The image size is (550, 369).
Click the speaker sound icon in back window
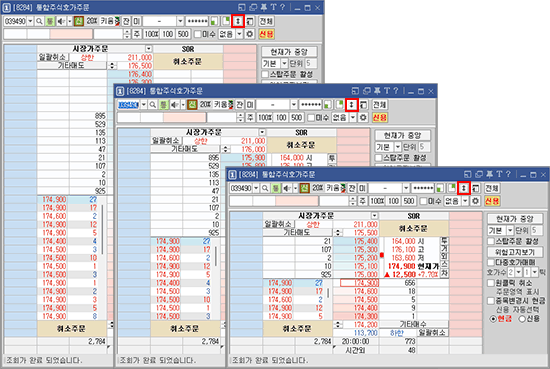tap(61, 21)
